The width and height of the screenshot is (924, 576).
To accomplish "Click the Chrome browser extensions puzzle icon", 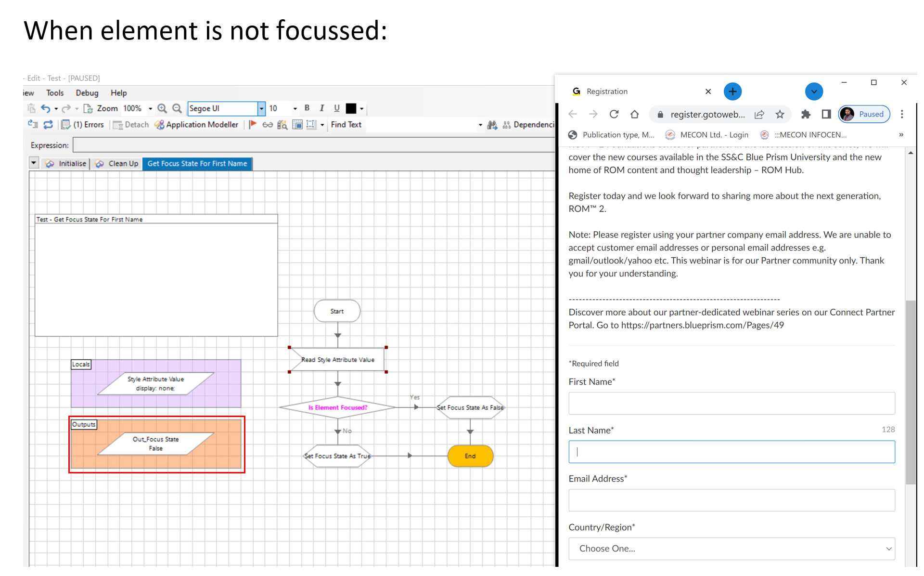I will pyautogui.click(x=806, y=114).
